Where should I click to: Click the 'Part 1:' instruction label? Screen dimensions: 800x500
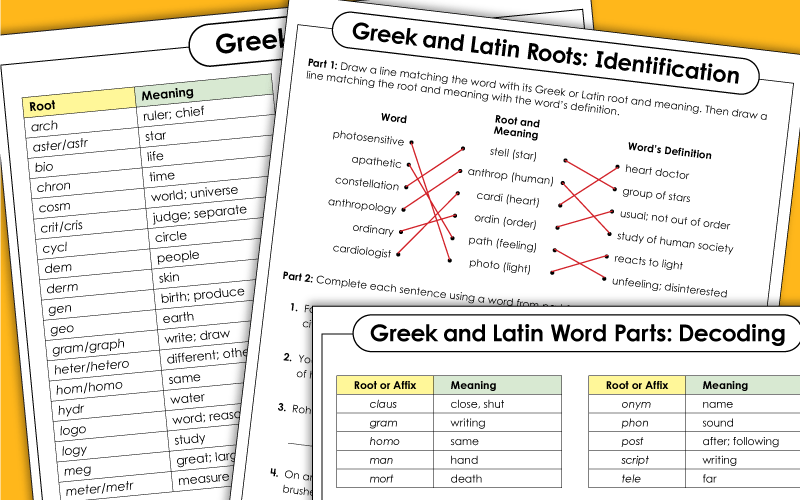[x=322, y=64]
